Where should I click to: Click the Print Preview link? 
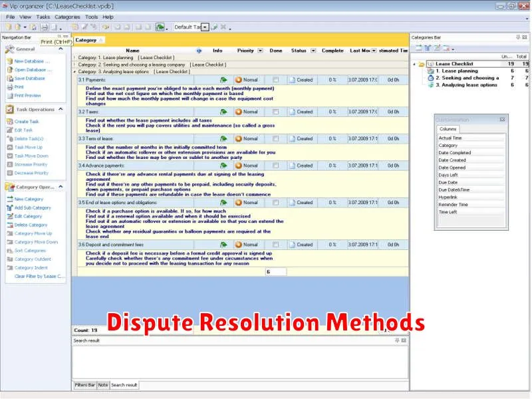pos(27,95)
